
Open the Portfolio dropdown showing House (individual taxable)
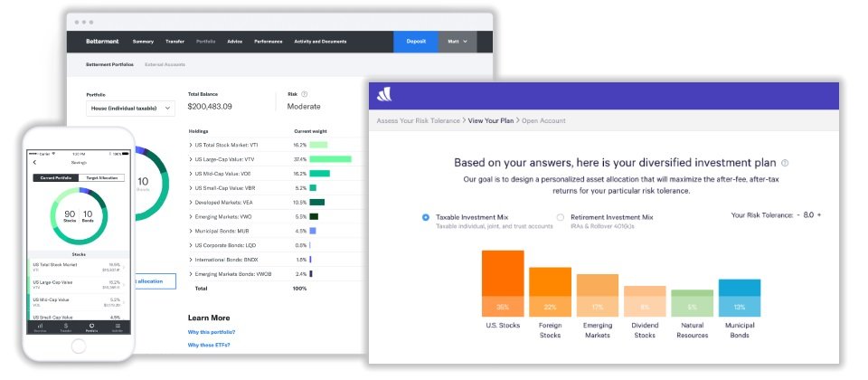[130, 109]
